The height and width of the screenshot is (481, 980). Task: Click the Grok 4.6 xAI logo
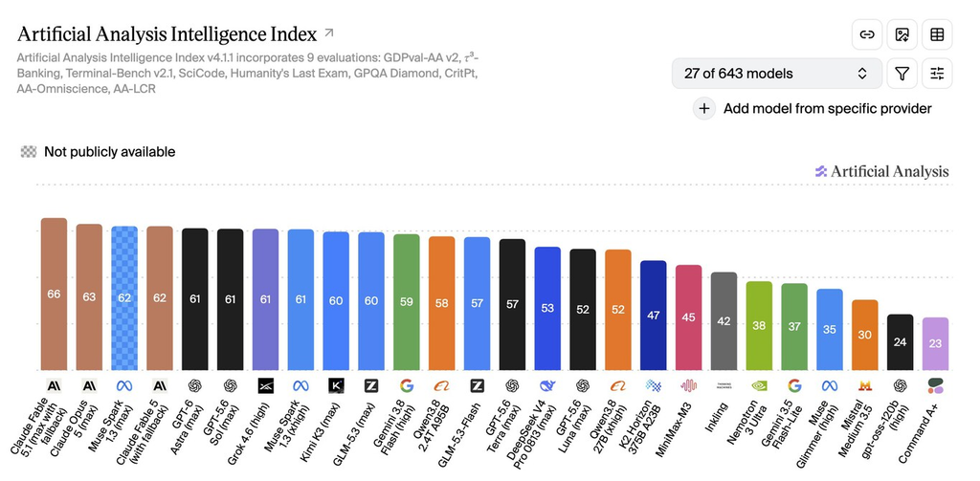(266, 386)
